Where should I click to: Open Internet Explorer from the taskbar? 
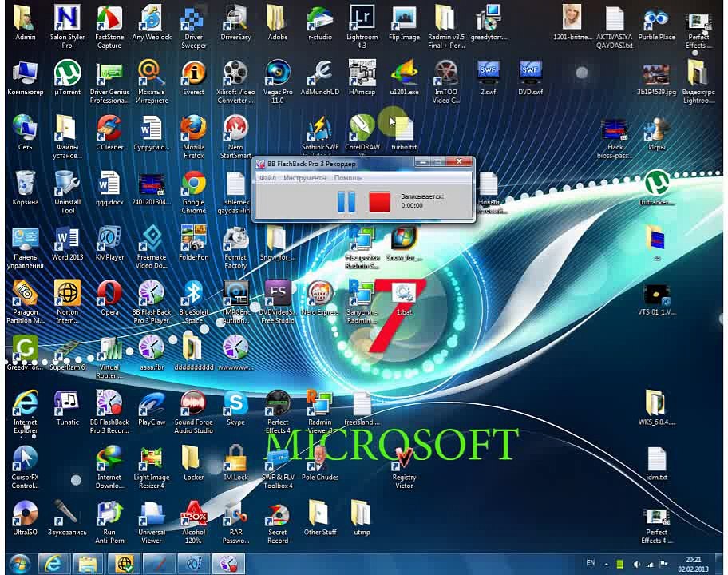click(x=53, y=564)
